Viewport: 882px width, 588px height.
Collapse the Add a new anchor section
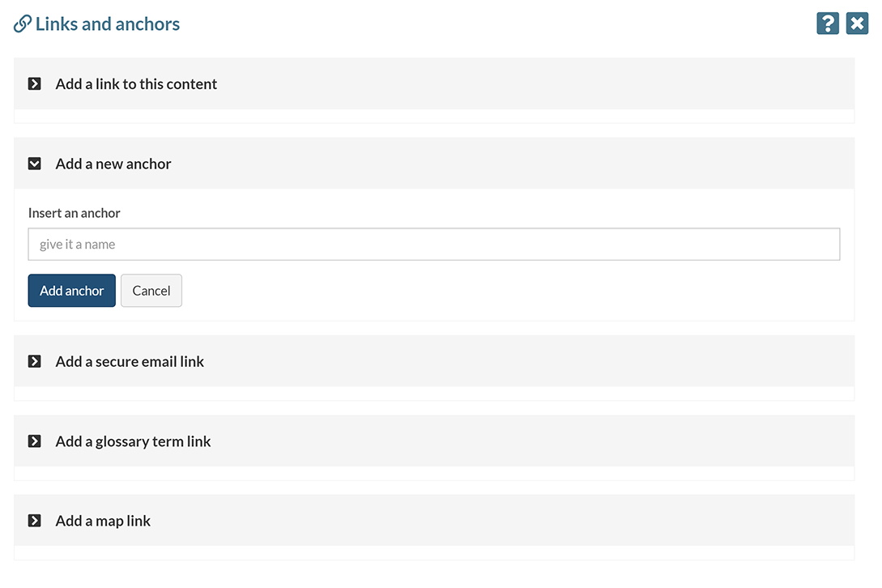[x=113, y=163]
